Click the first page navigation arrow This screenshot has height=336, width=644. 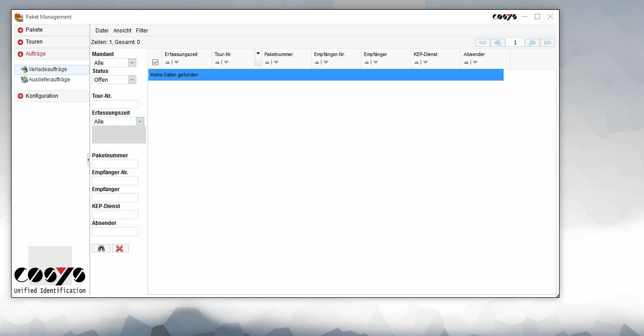[x=482, y=42]
